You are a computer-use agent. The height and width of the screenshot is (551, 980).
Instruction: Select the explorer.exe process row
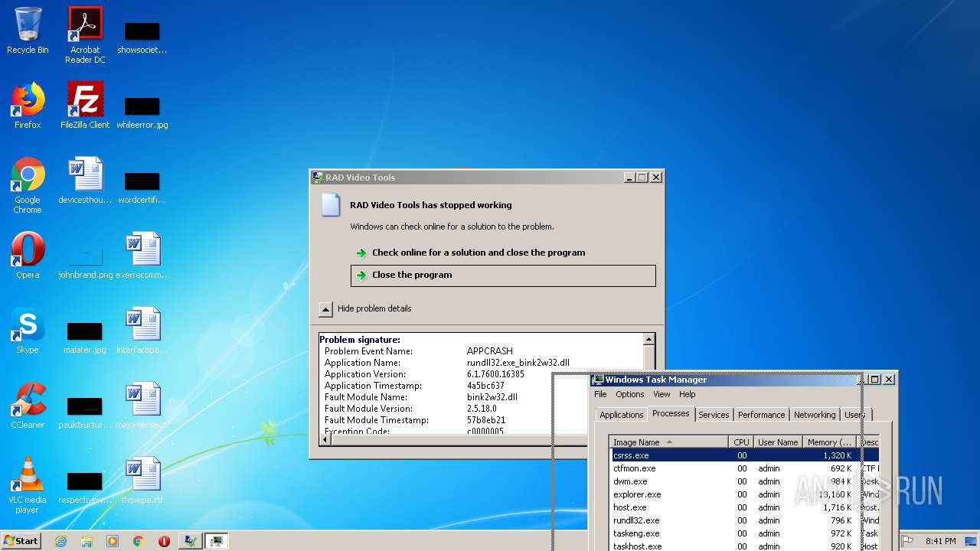744,494
